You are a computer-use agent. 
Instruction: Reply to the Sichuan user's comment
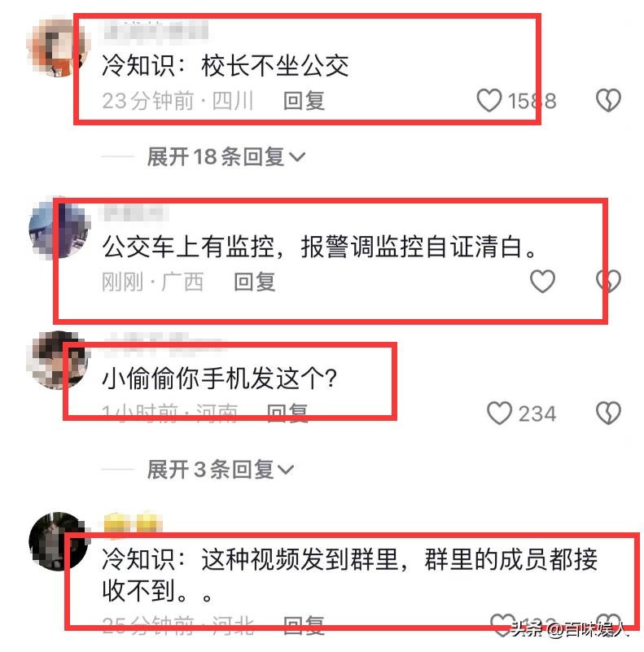tap(304, 101)
